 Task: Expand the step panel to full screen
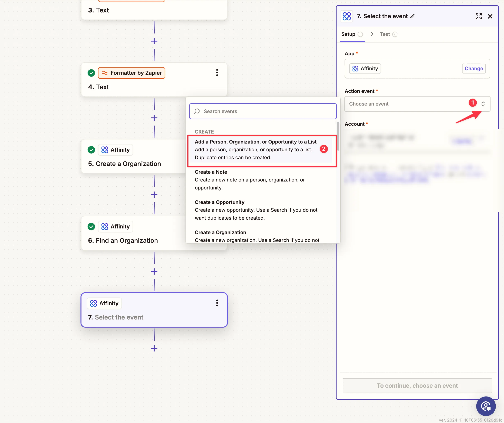[478, 16]
